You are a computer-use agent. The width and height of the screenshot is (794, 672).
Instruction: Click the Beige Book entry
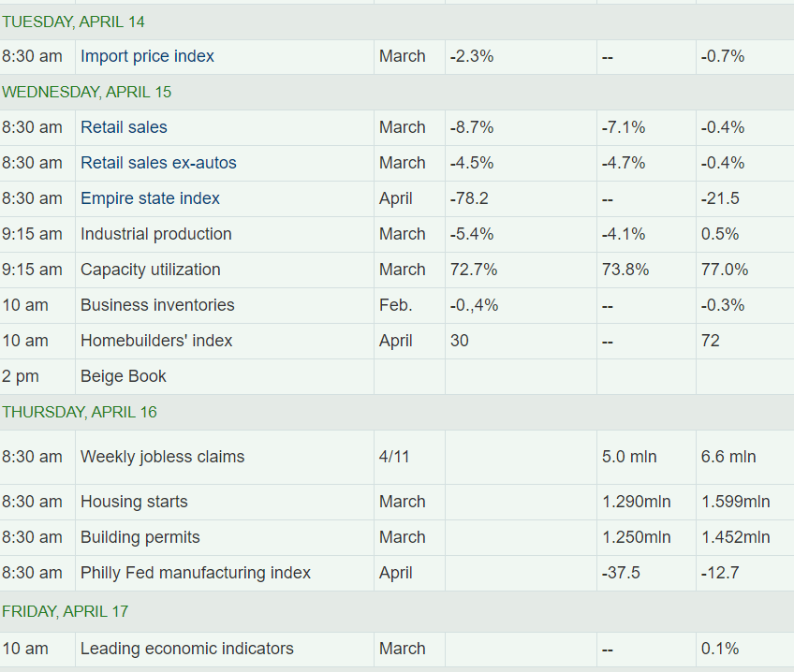point(123,376)
